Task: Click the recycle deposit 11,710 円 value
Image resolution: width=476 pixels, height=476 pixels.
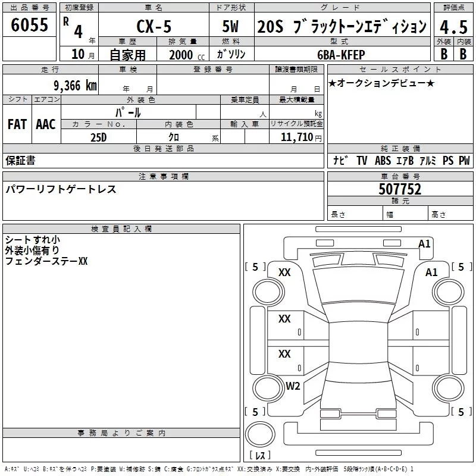Action: [301, 137]
